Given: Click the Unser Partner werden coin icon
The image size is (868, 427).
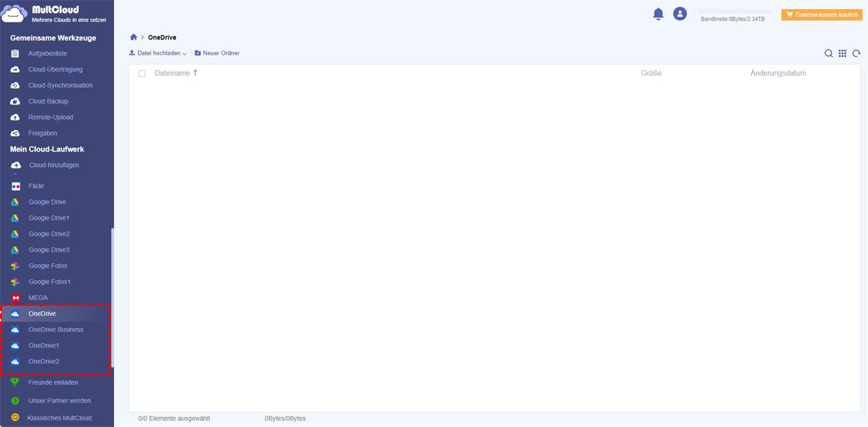Looking at the screenshot, I should pyautogui.click(x=15, y=401).
